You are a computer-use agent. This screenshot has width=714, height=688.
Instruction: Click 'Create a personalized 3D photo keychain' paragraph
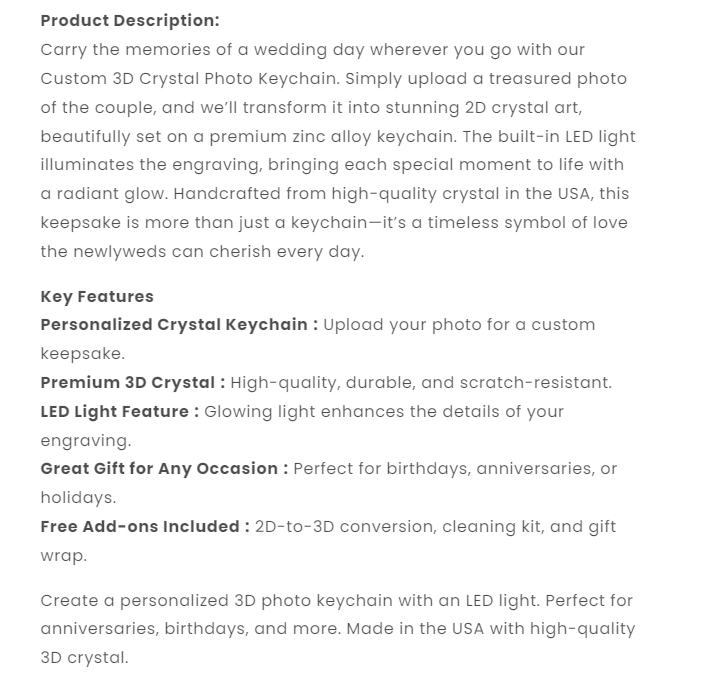click(x=338, y=629)
